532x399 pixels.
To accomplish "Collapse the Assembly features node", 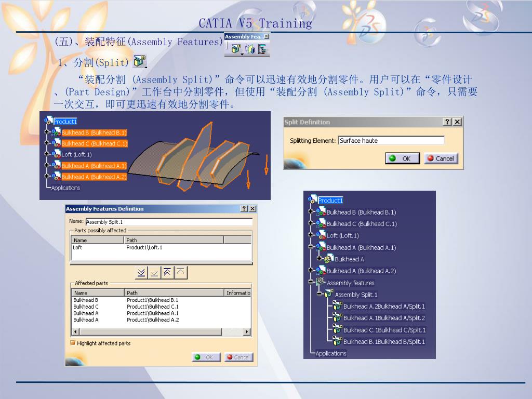I will click(311, 281).
